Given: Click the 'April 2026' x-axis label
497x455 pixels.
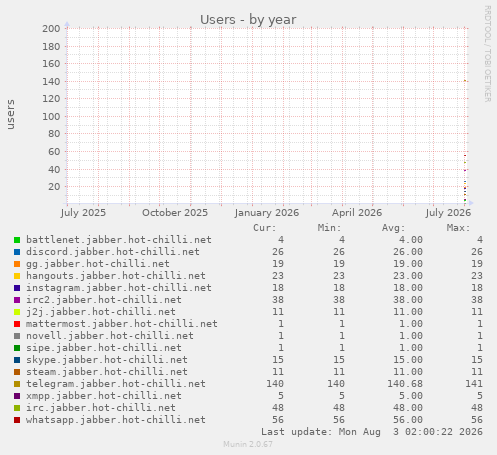Looking at the screenshot, I should tap(357, 213).
